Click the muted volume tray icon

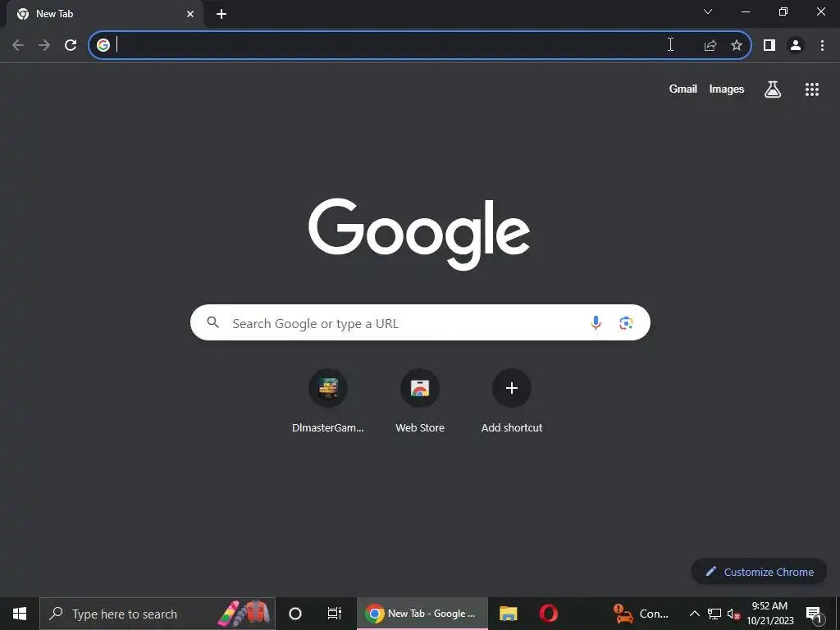[734, 614]
